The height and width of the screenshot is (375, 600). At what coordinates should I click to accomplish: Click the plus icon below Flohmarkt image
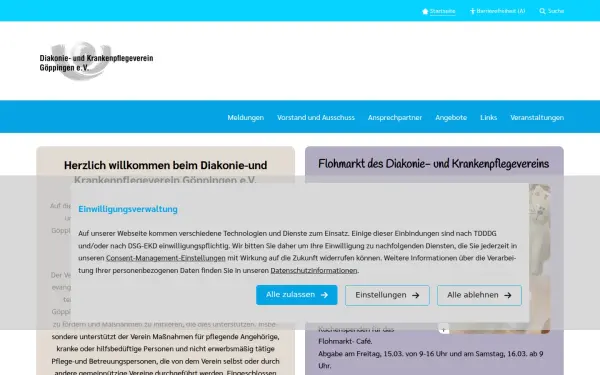point(443,329)
